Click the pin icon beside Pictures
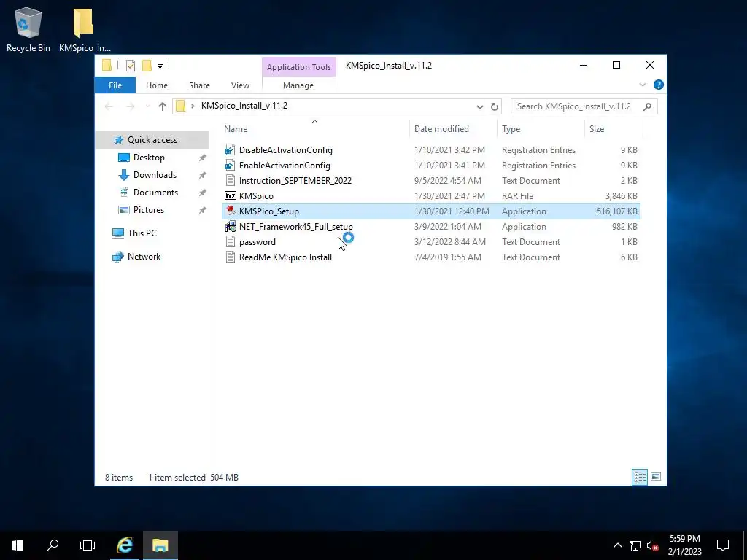 [x=203, y=210]
